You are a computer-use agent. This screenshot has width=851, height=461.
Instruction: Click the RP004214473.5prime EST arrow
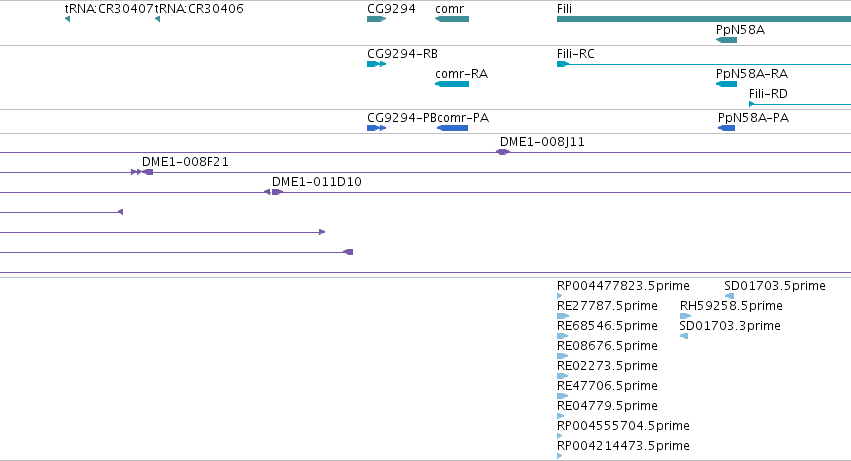560,456
